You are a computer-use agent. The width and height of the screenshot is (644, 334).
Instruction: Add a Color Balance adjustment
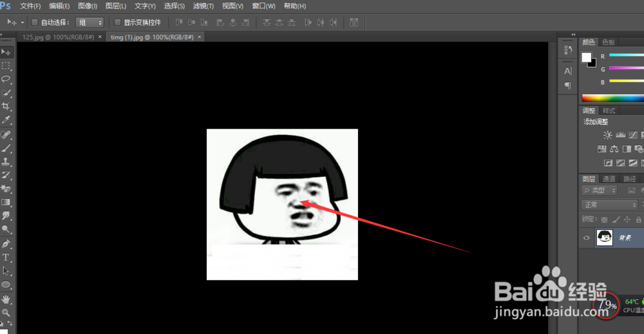coord(614,149)
